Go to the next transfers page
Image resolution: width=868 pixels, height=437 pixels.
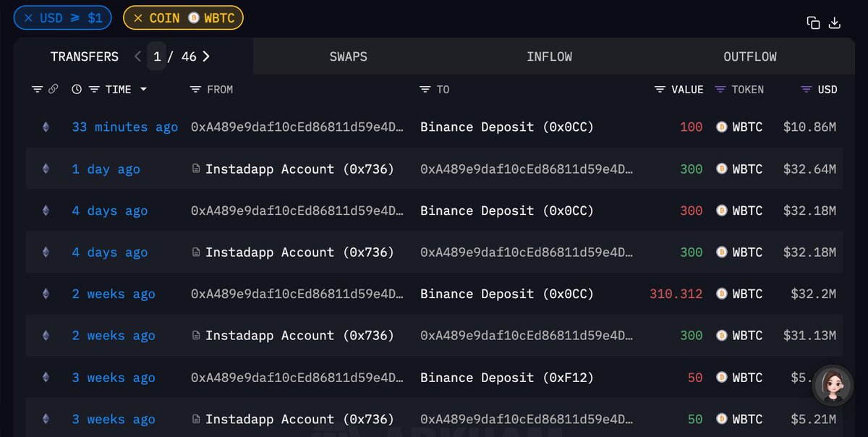[x=206, y=56]
